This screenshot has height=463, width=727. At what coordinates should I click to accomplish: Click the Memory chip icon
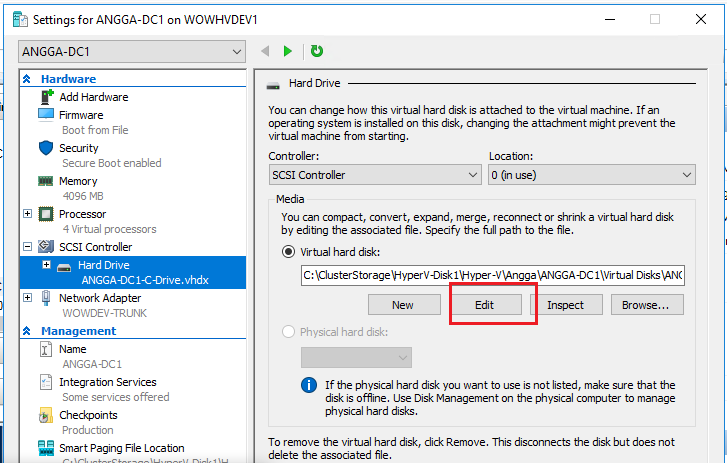point(45,181)
